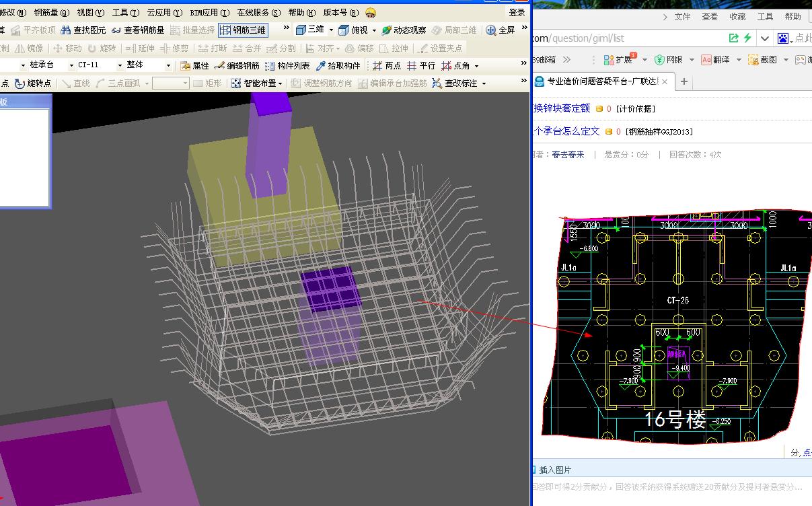Open 构件列表 component list

(287, 65)
